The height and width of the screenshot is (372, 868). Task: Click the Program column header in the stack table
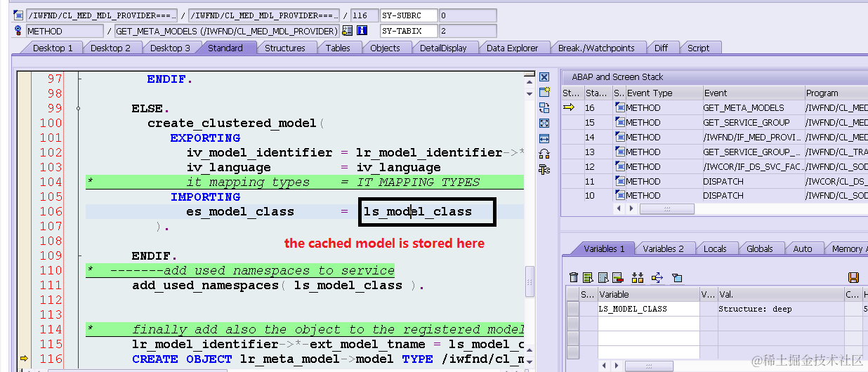(x=836, y=93)
